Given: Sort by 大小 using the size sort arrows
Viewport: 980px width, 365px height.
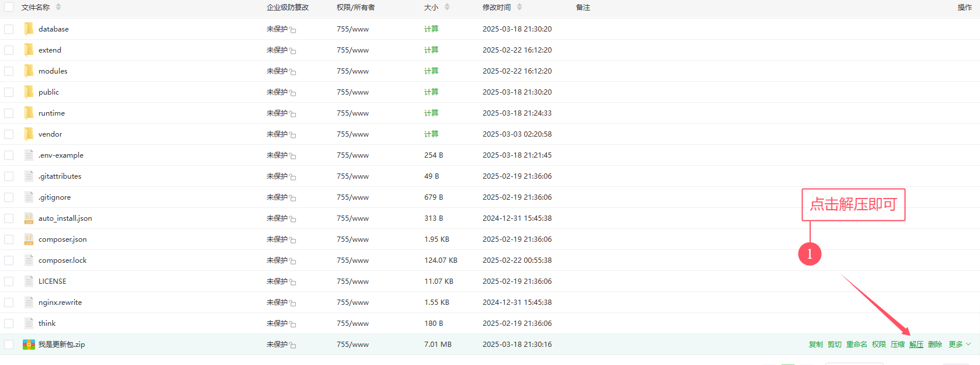Looking at the screenshot, I should point(447,8).
